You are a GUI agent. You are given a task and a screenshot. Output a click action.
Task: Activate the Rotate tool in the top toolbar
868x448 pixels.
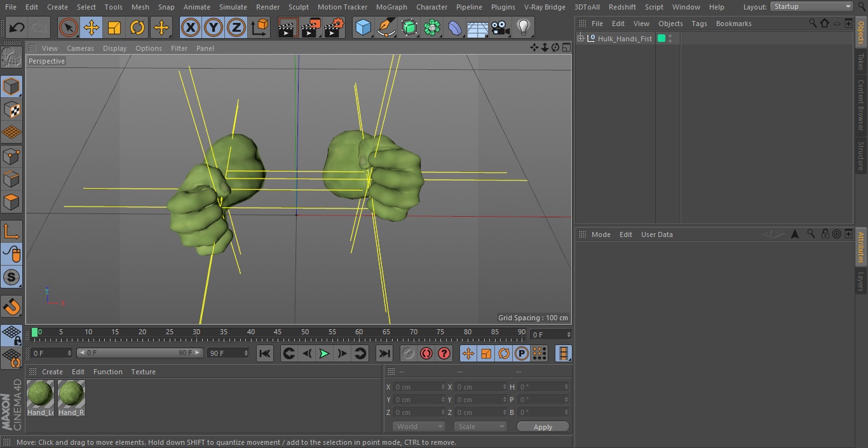(x=137, y=28)
